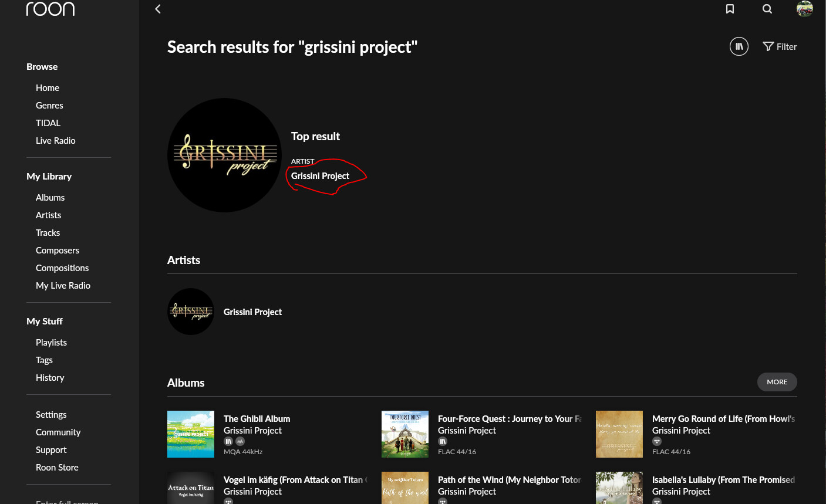Click Grissini Project under Isabella's Lullaby
The height and width of the screenshot is (504, 826).
pos(681,492)
